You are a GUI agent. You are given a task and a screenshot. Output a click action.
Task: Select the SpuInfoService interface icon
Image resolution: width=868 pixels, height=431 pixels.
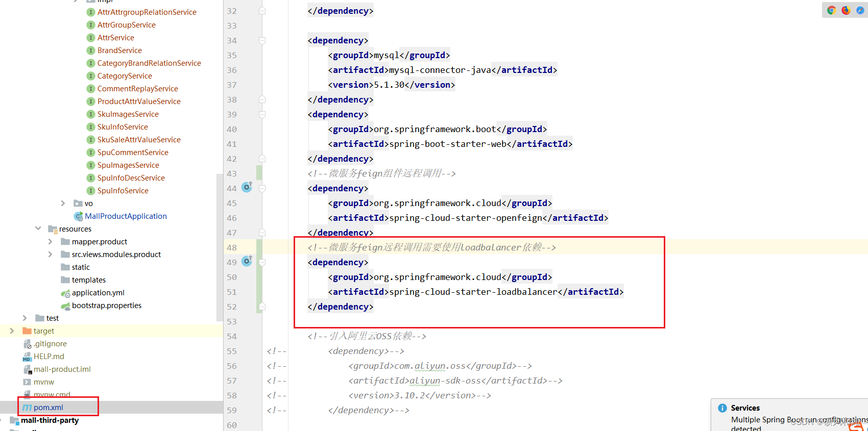point(91,191)
